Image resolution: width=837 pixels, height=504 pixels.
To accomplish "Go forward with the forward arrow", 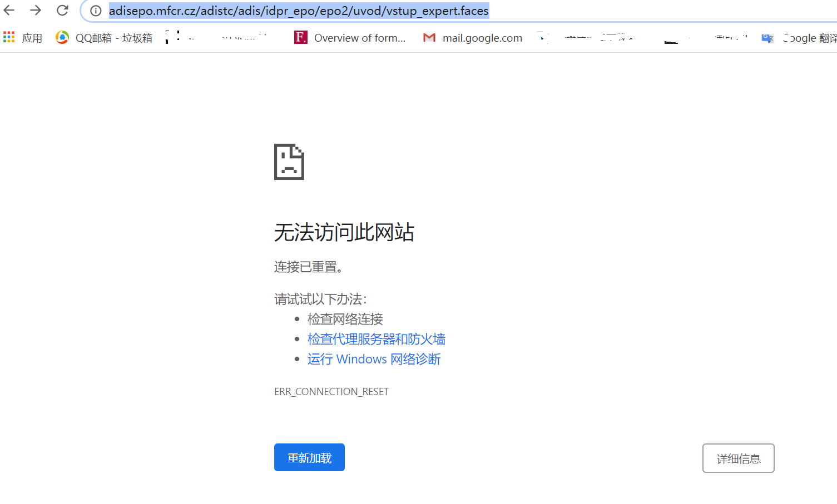I will [35, 10].
